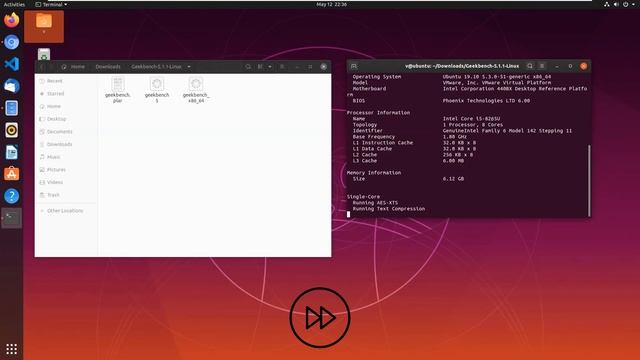Viewport: 640px width, 360px height.
Task: Open Geekbench-5.1.1-Linux folder dropdown arrow
Action: click(x=189, y=67)
